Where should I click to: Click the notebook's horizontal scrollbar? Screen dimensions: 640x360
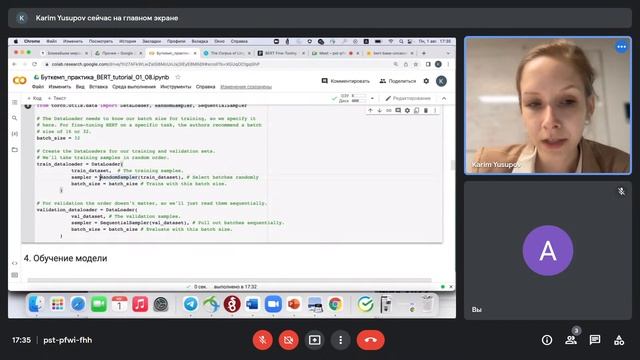(229, 280)
